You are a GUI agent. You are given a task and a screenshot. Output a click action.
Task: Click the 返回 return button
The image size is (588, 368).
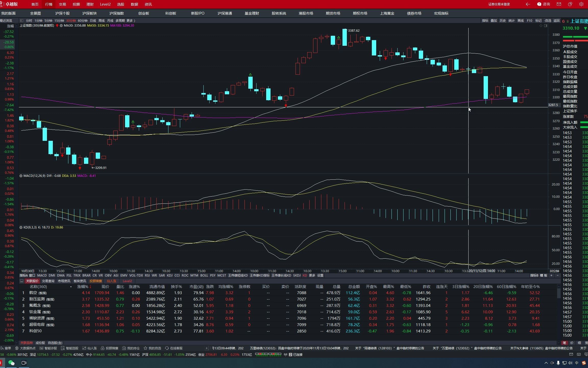pyautogui.click(x=557, y=20)
